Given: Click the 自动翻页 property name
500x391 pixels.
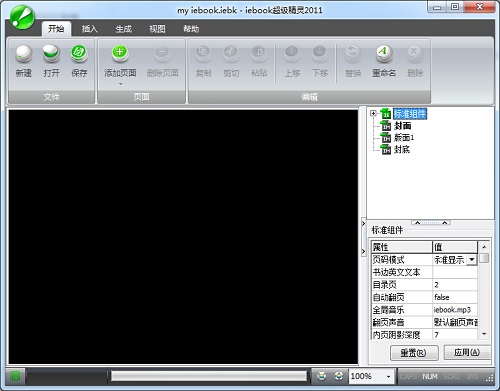Looking at the screenshot, I should point(388,297).
